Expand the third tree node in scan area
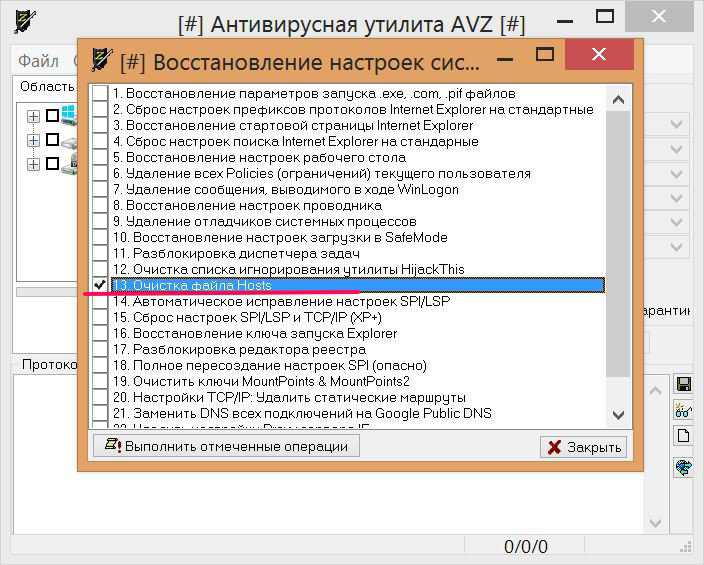The height and width of the screenshot is (565, 704). pos(33,164)
